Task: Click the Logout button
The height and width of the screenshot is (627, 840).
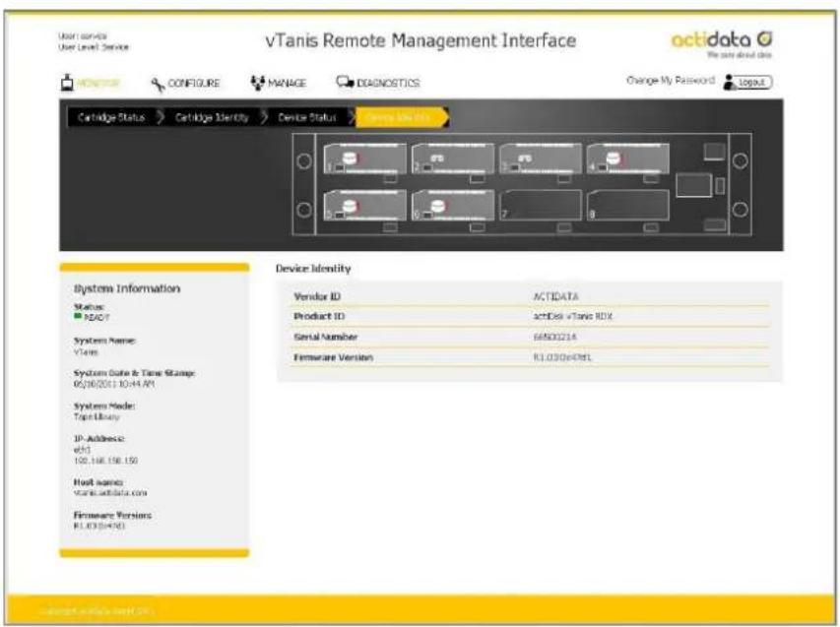Action: tap(752, 83)
